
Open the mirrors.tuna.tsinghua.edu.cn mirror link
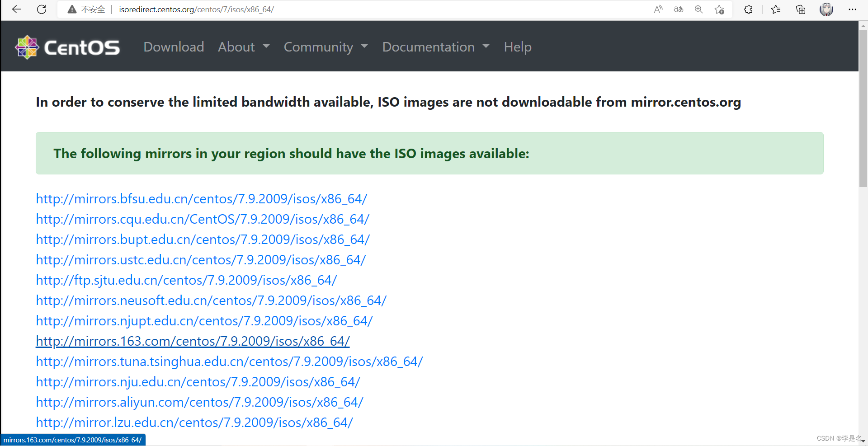pos(229,361)
